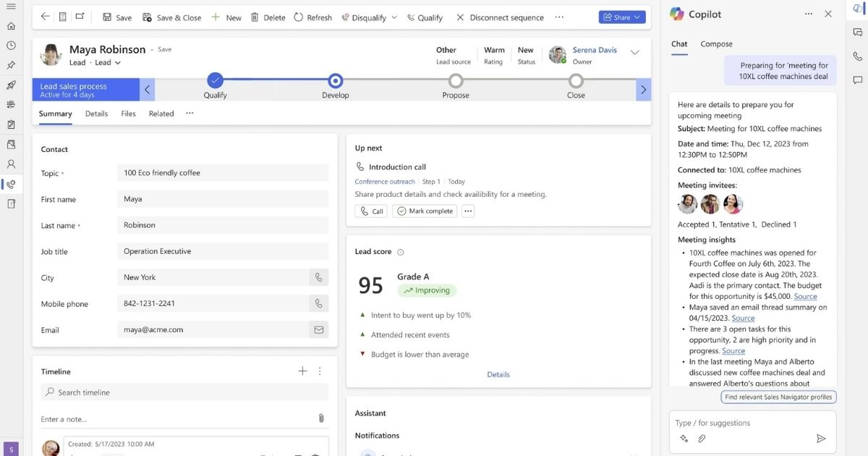
Task: Mark Introduction call complete
Action: point(425,211)
